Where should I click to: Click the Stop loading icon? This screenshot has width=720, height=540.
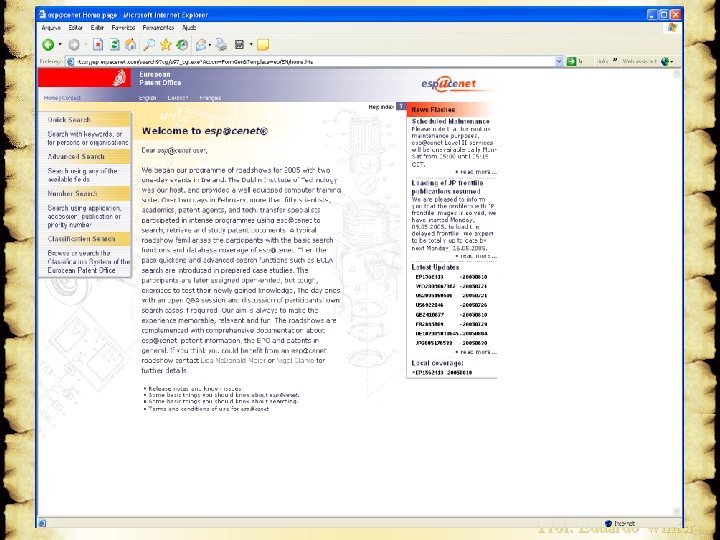coord(98,45)
